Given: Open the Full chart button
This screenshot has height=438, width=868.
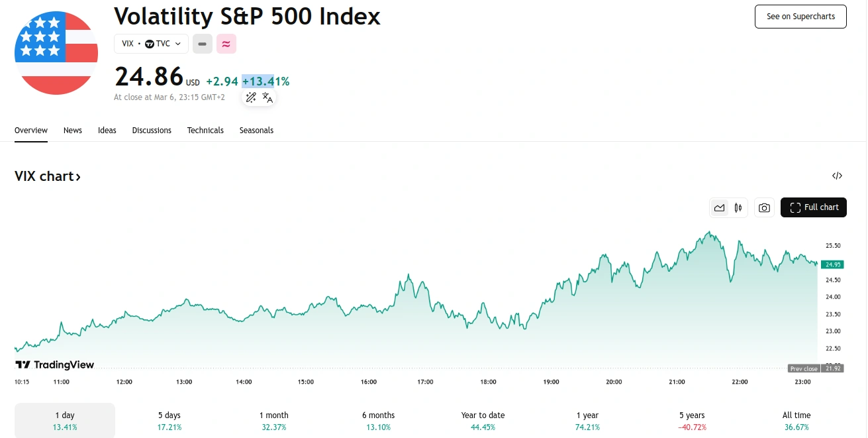Looking at the screenshot, I should click(x=814, y=207).
